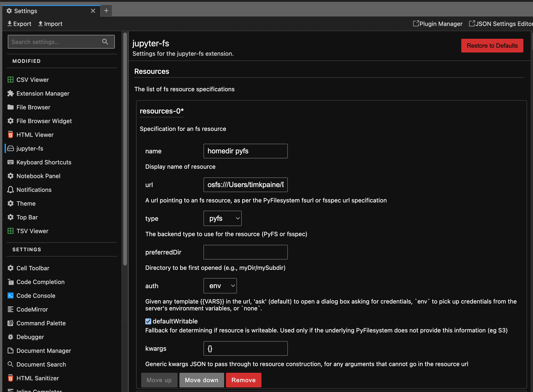The image size is (533, 392).
Task: Click the Notifications bell icon
Action: click(x=11, y=190)
